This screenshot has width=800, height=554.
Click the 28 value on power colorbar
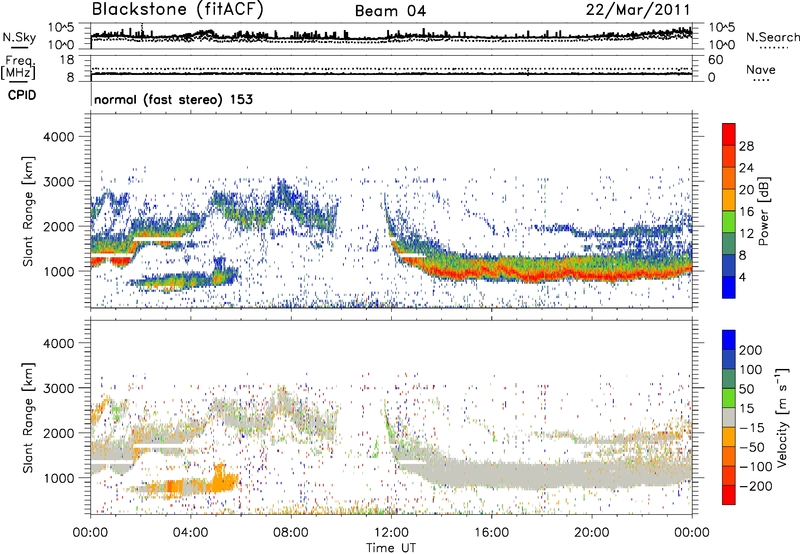pos(746,146)
